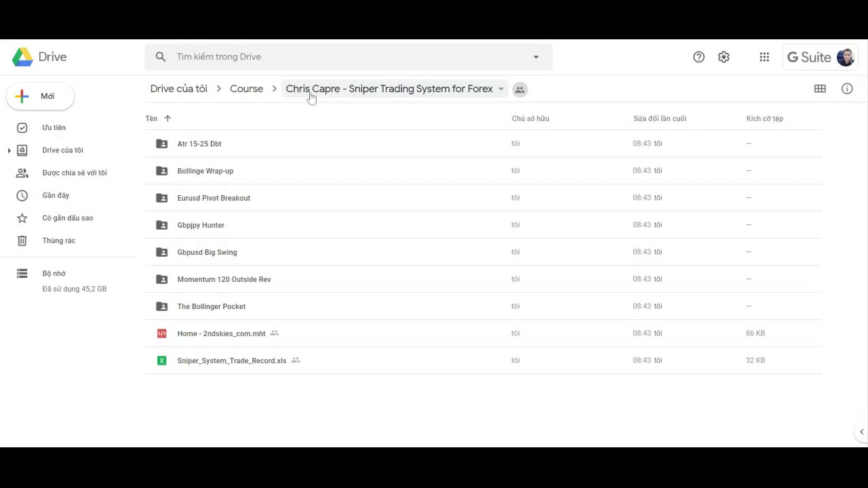Click '08:43 tôi' in Gbpjpy Hunter row

[x=648, y=225]
